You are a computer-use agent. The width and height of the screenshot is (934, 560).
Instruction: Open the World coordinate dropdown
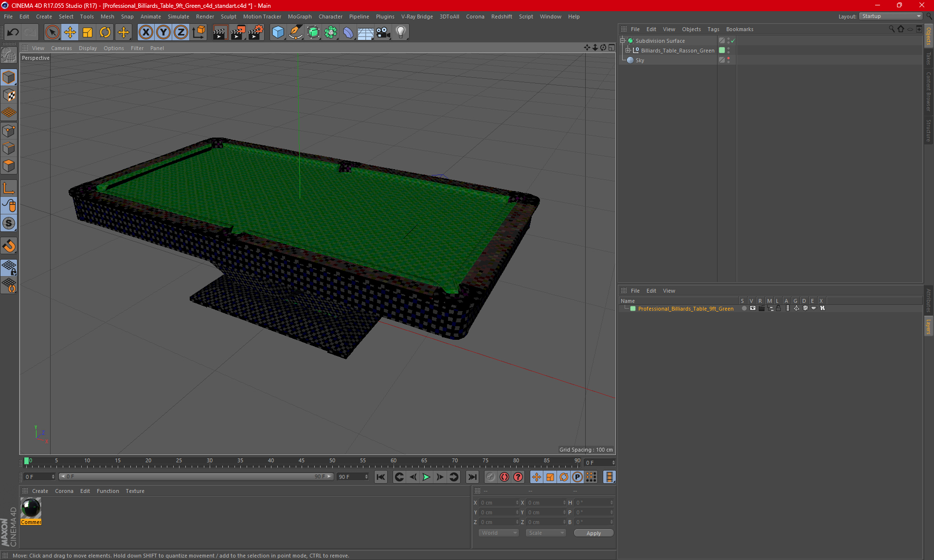[x=499, y=533]
